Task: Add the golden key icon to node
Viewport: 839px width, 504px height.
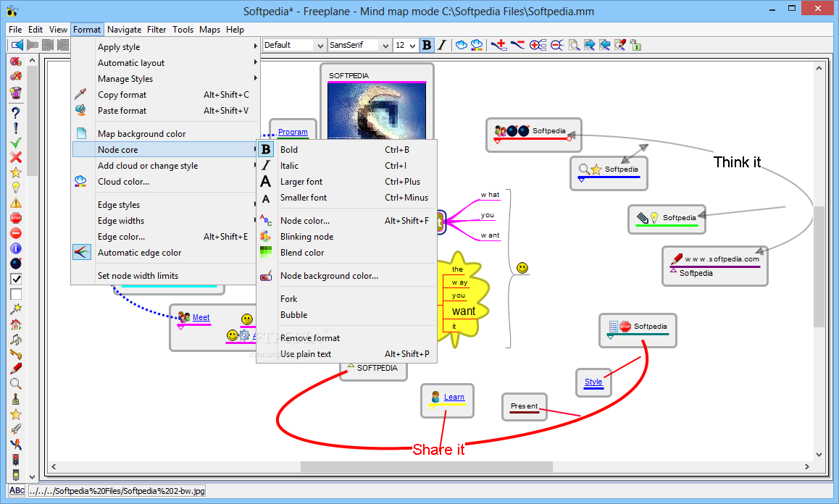Action: click(x=16, y=353)
